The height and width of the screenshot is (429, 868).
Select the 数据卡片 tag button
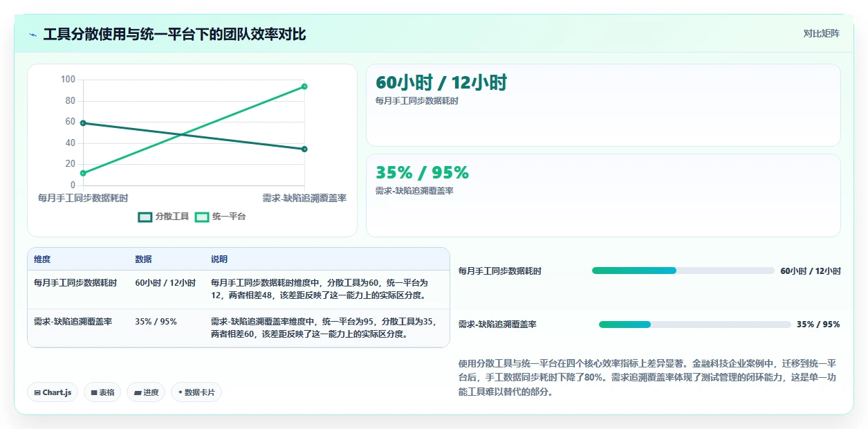click(x=196, y=392)
